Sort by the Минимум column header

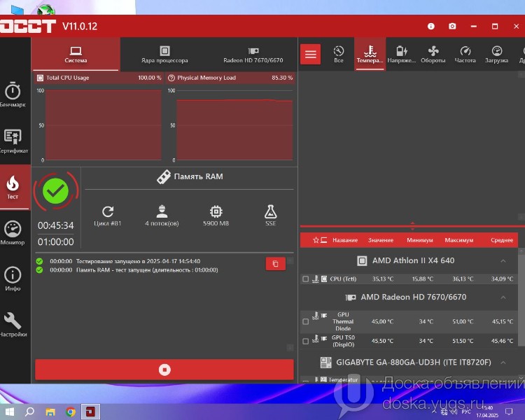pos(420,240)
